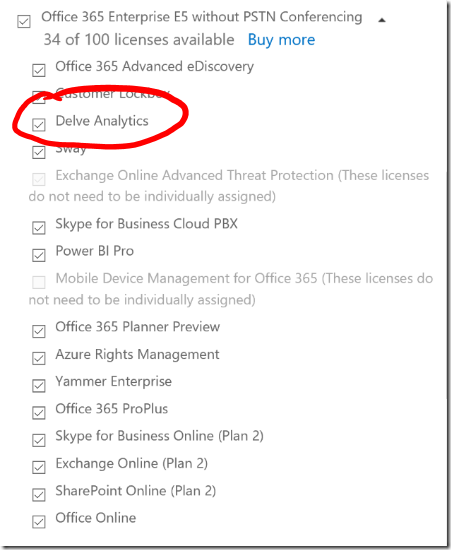Toggle Exchange Online (Plan 2) checkbox
This screenshot has height=550, width=451.
pos(39,467)
